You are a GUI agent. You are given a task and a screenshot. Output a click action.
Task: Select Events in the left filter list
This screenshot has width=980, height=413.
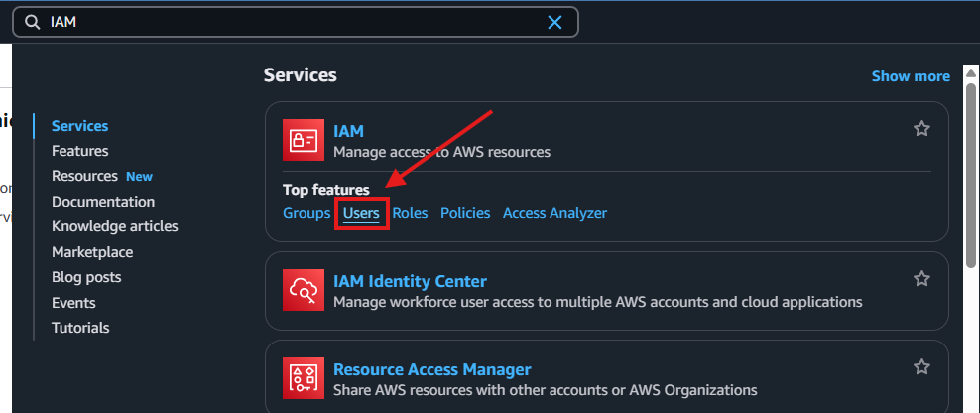(x=73, y=303)
